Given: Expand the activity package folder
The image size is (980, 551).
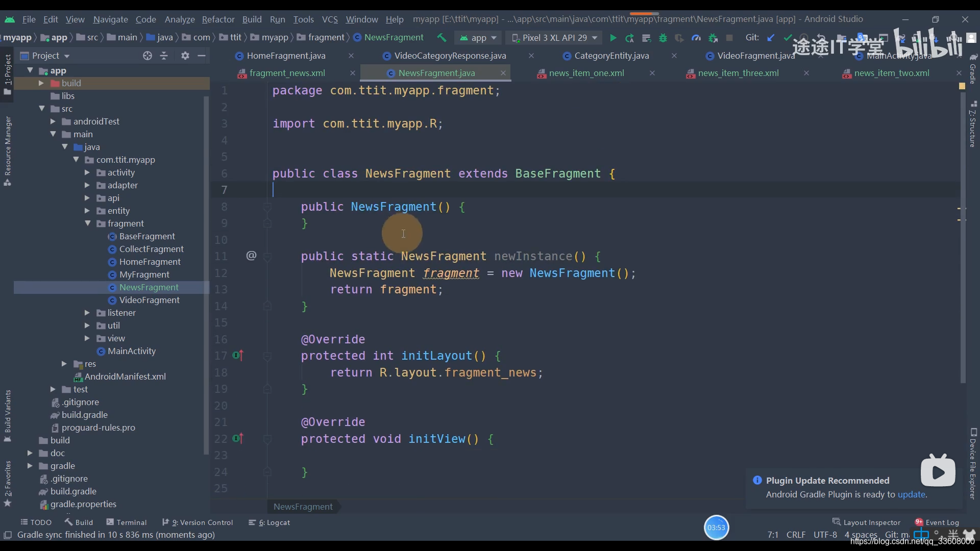Looking at the screenshot, I should coord(87,172).
